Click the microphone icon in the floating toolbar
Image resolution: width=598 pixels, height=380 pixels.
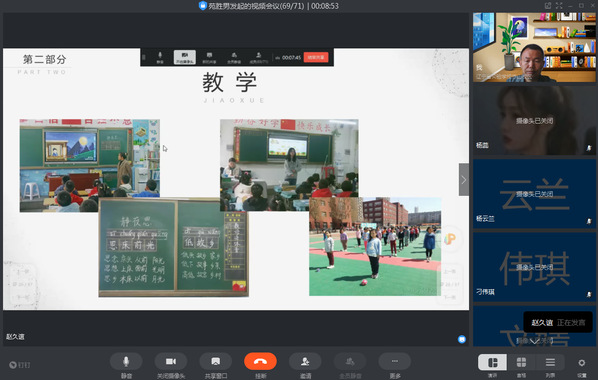160,57
